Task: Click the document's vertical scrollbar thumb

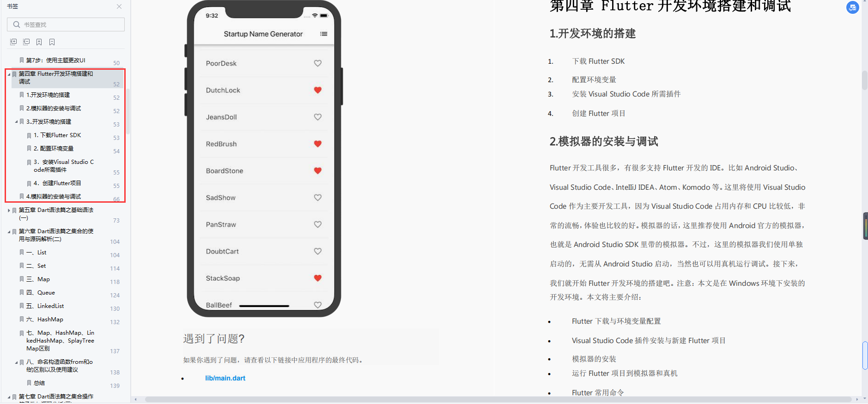Action: [x=865, y=81]
